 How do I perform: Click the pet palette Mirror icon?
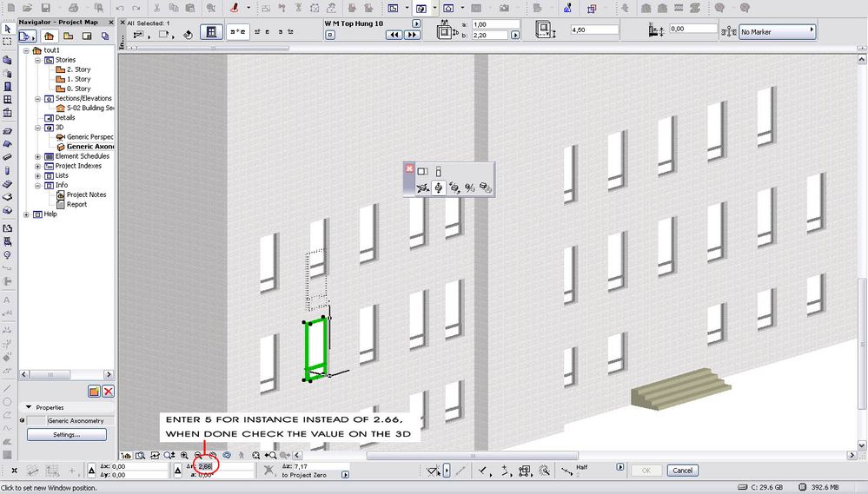pyautogui.click(x=470, y=188)
